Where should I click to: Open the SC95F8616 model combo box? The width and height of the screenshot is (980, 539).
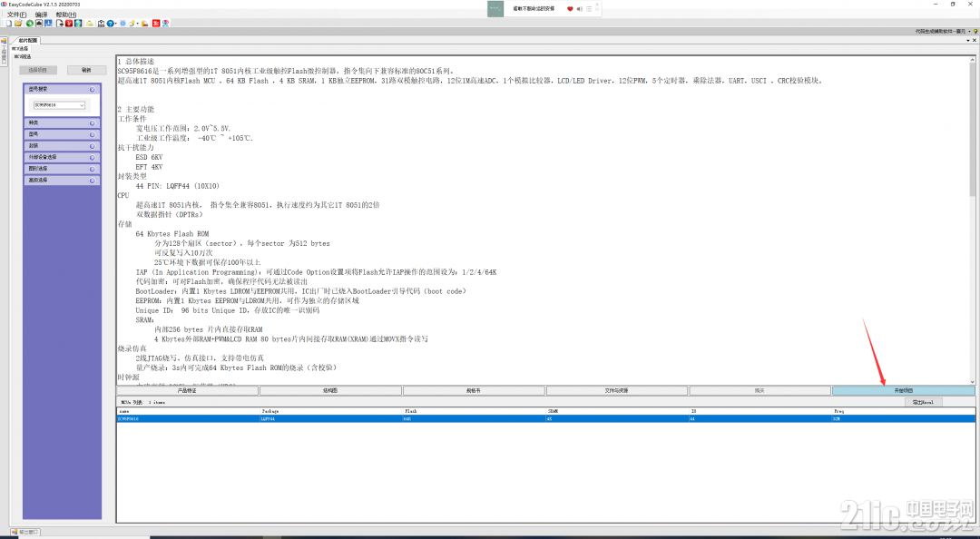click(x=59, y=105)
